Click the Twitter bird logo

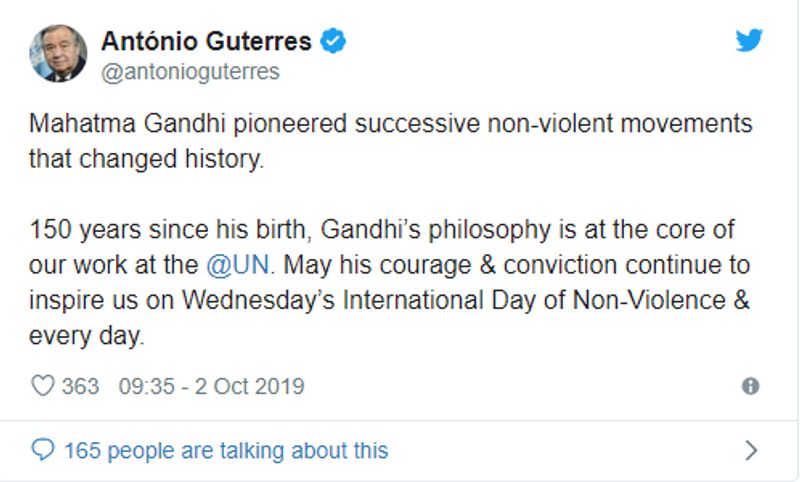pos(749,41)
